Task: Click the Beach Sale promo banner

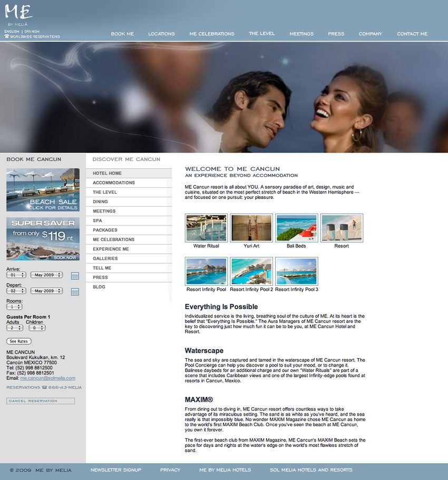Action: 43,190
